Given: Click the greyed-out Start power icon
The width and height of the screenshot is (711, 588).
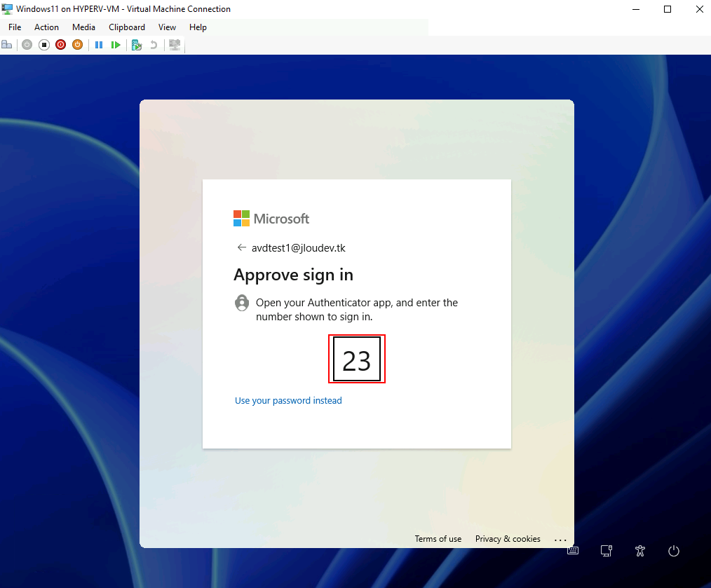Looking at the screenshot, I should click(x=27, y=44).
